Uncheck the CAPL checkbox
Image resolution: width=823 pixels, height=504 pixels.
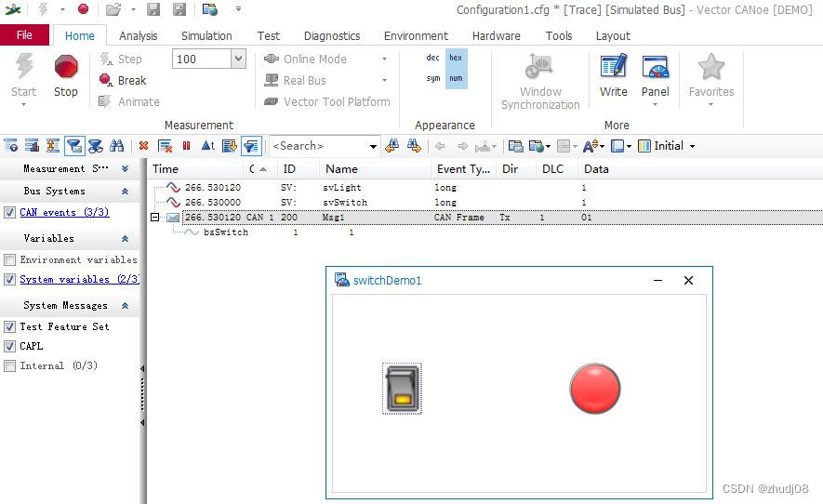tap(9, 346)
